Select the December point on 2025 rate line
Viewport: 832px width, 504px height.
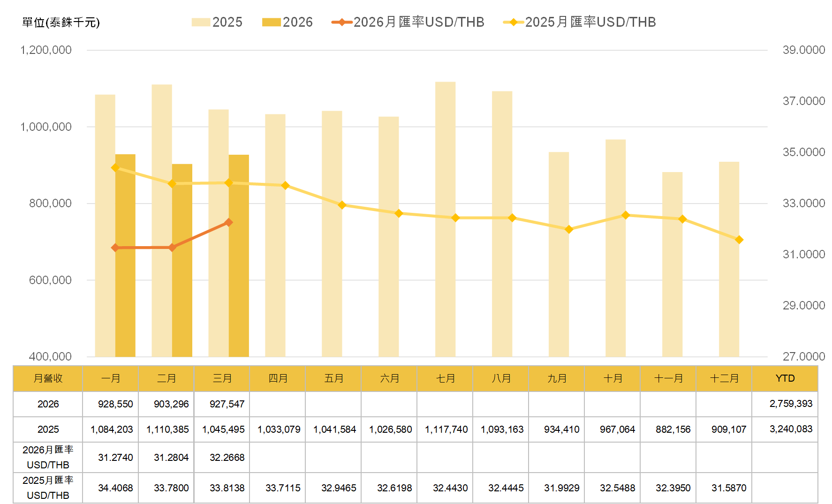(739, 240)
